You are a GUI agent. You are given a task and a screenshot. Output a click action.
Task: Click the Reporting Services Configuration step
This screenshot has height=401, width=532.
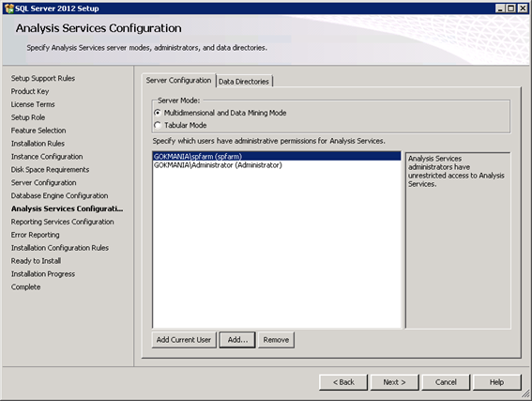tap(63, 222)
